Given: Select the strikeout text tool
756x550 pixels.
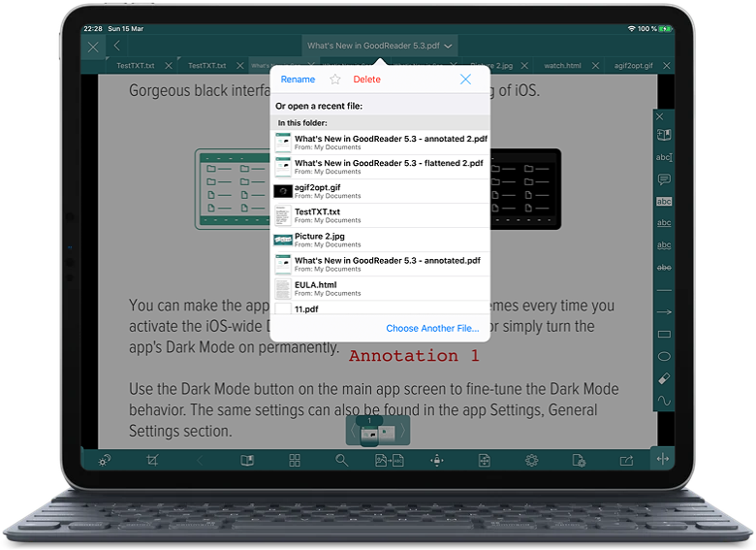Looking at the screenshot, I should (x=664, y=268).
